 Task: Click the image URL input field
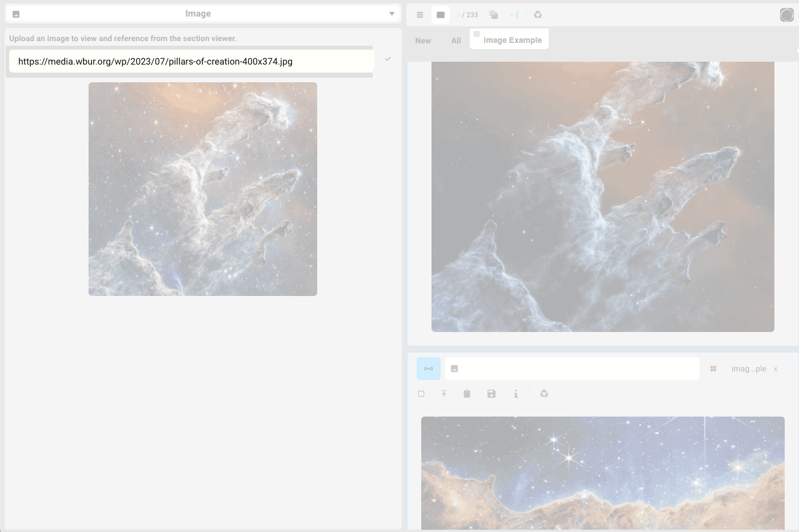point(191,61)
